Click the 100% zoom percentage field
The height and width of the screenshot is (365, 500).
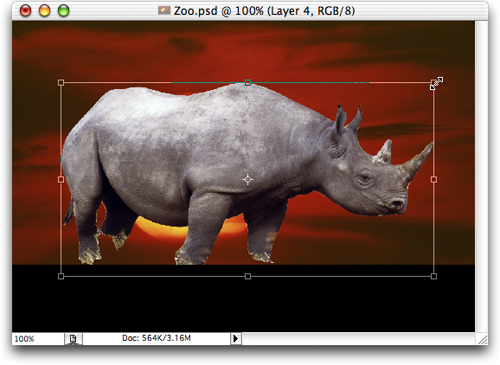[38, 339]
